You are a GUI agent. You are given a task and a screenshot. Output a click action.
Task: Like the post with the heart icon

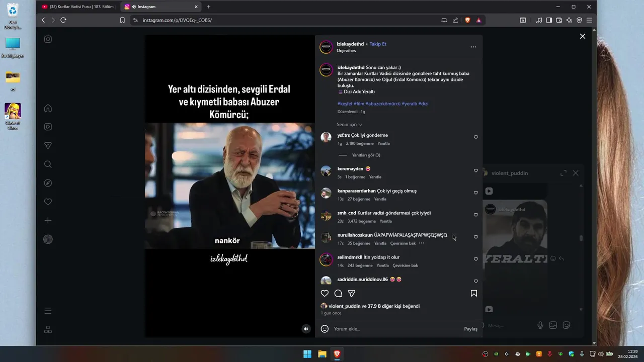click(325, 293)
